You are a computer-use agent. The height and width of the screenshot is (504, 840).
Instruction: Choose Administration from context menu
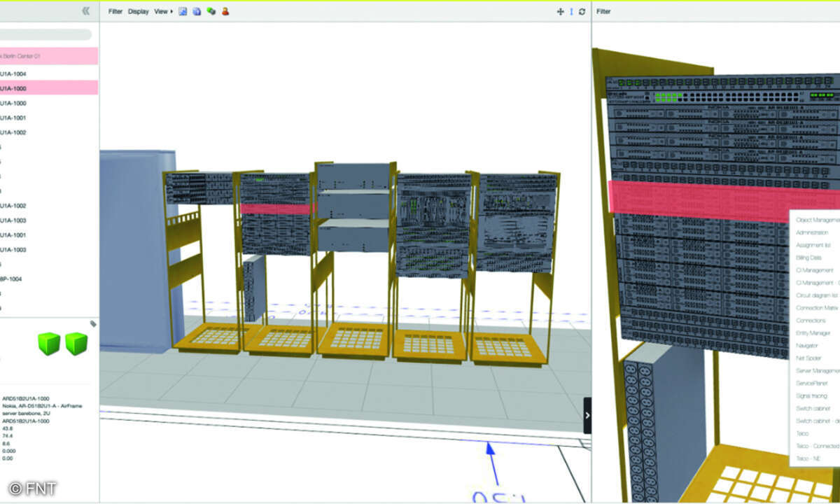813,232
